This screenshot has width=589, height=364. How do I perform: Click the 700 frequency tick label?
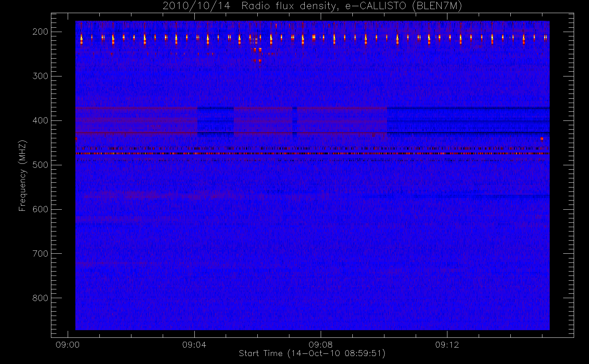(40, 254)
